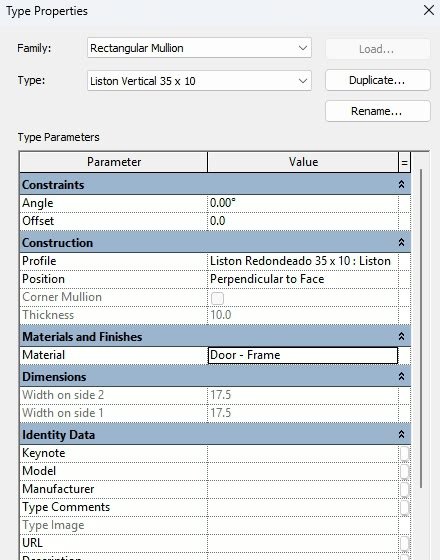The width and height of the screenshot is (440, 560).
Task: Collapse Materials and Finishes section chevron
Action: 401,336
